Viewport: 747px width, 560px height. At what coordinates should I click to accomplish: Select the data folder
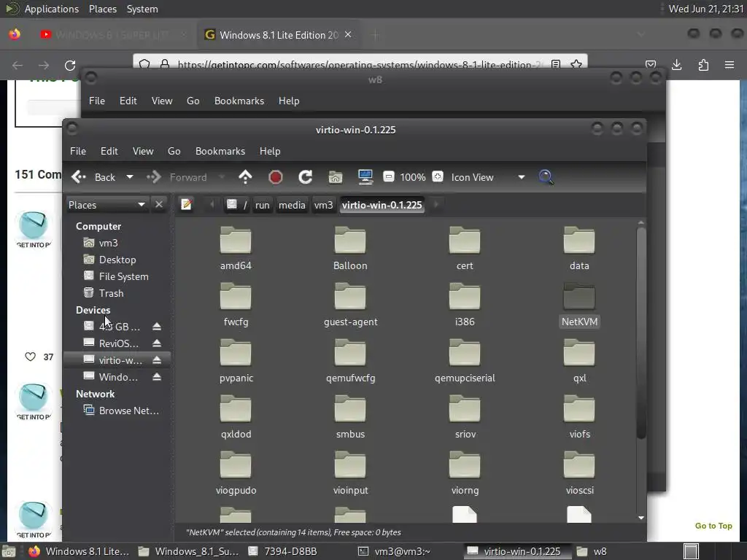[579, 248]
